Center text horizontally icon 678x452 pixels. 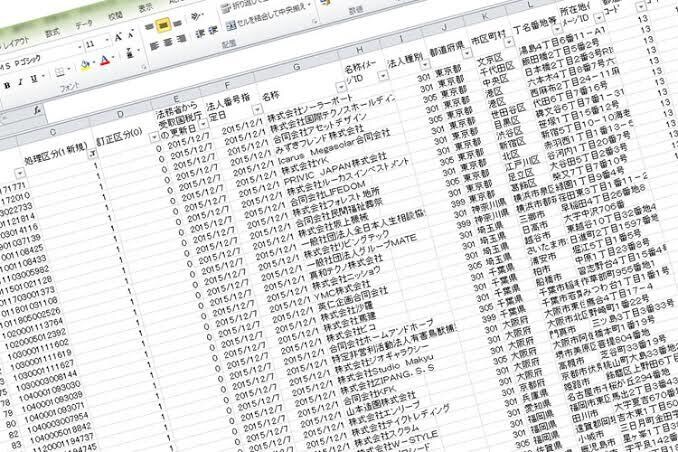tap(168, 42)
